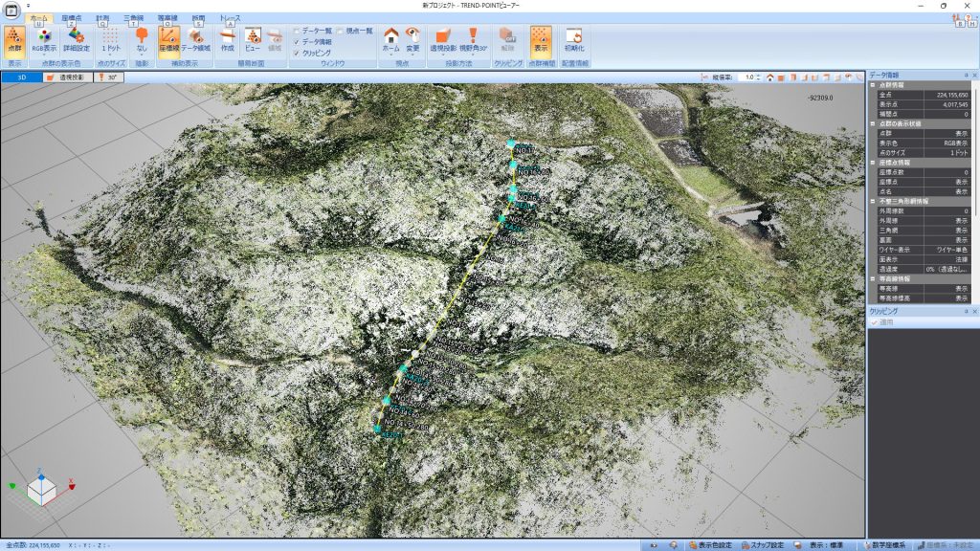Click the 表示色設定 button in status bar

pyautogui.click(x=710, y=544)
